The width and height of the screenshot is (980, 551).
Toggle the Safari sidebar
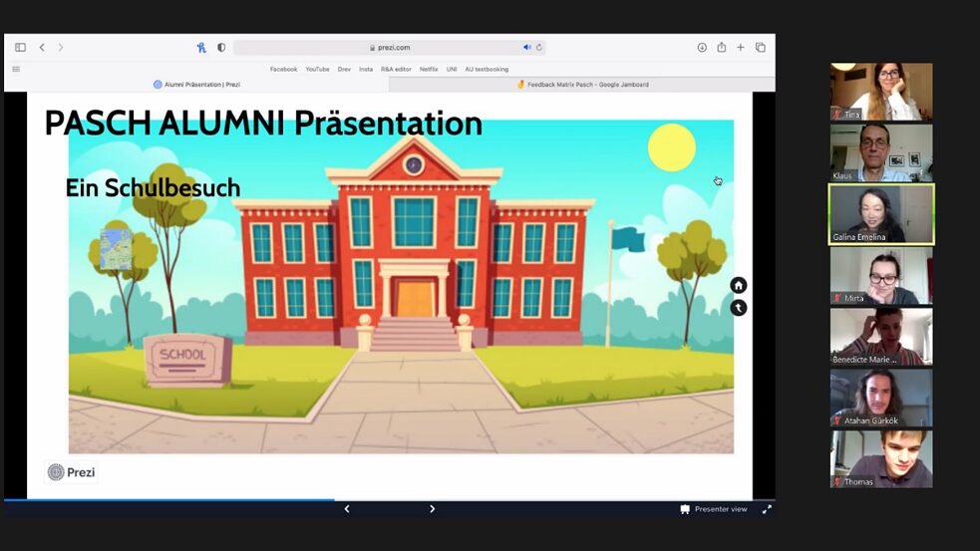pos(20,47)
